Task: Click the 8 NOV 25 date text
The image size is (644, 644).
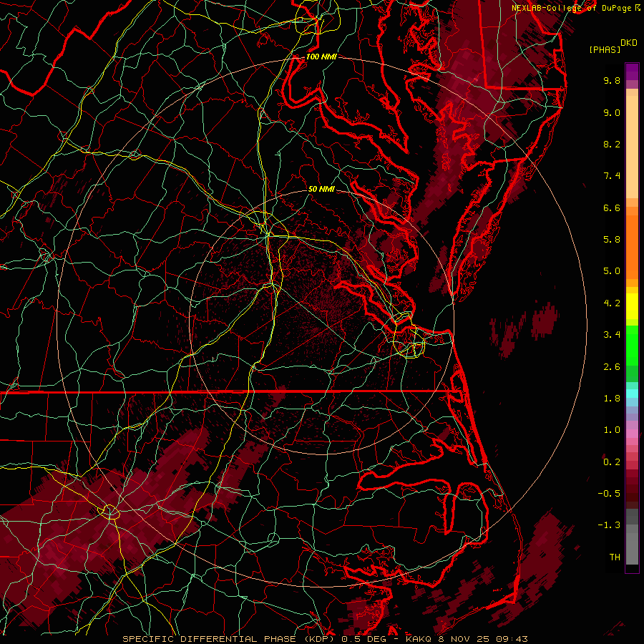Action: [466, 639]
